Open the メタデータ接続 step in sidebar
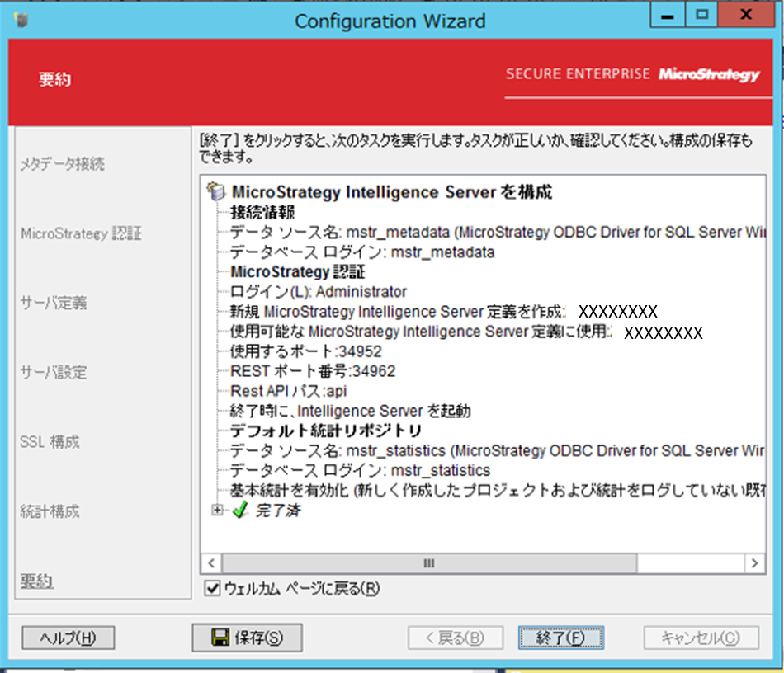This screenshot has height=673, width=784. [63, 164]
